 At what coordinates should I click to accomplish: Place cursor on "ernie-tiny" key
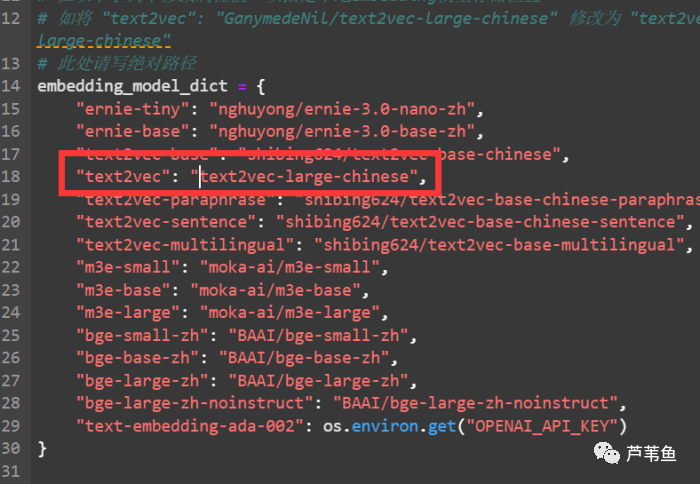click(133, 109)
